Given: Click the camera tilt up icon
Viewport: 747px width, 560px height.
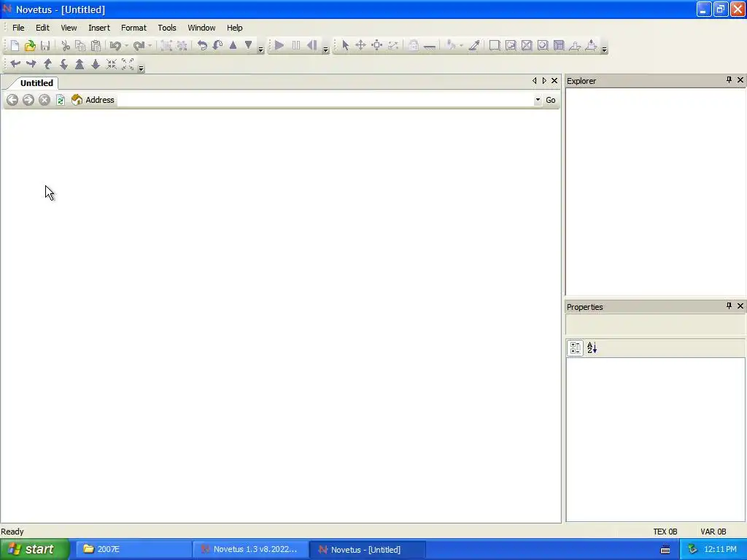Looking at the screenshot, I should [47, 64].
